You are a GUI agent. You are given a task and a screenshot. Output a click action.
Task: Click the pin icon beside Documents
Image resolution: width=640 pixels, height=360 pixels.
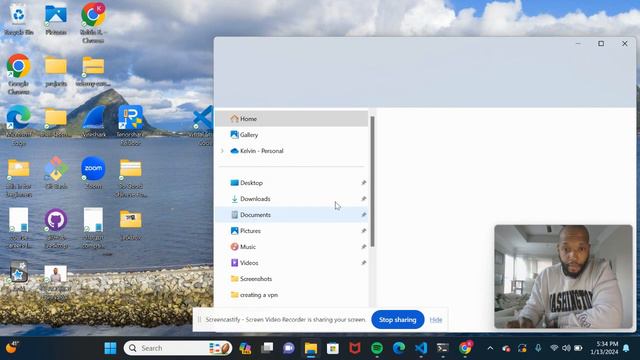pyautogui.click(x=363, y=215)
